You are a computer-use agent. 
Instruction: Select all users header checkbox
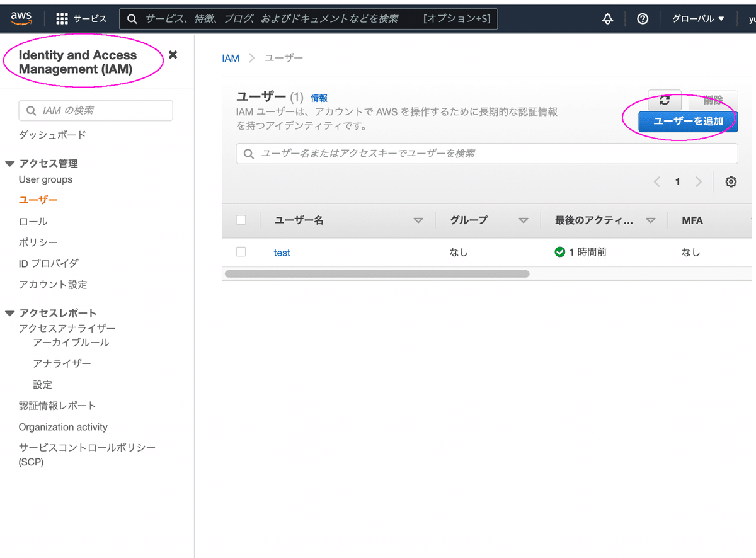[241, 220]
